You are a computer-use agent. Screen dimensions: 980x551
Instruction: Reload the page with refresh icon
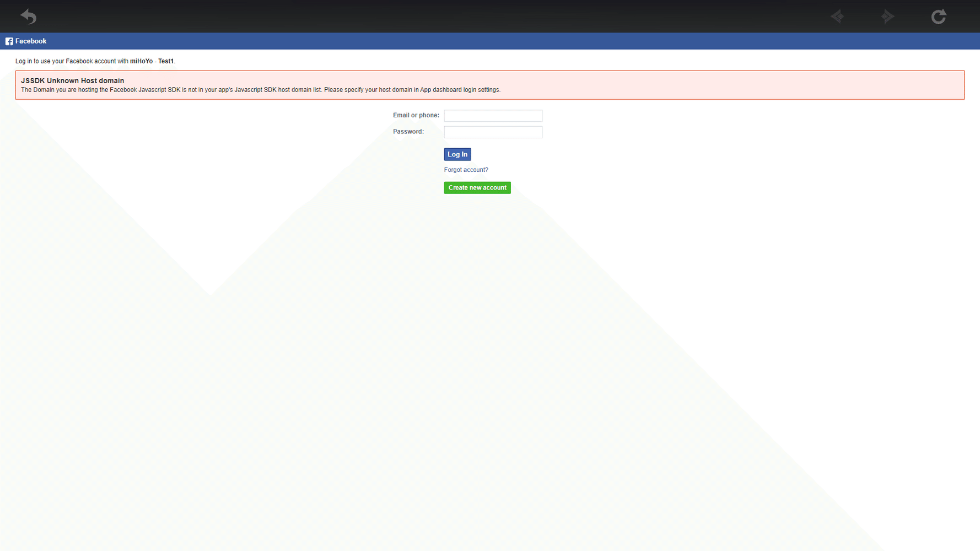pos(938,17)
